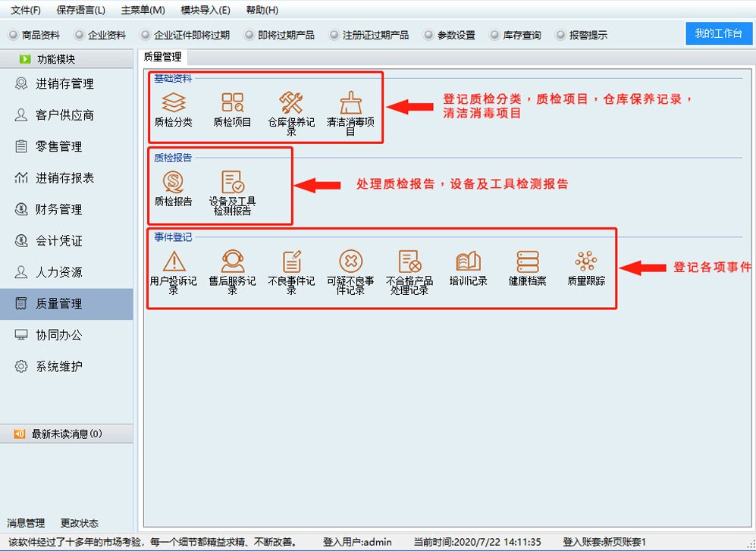Viewport: 756px width, 551px height.
Task: Click the 我的工作台 button
Action: 719,33
